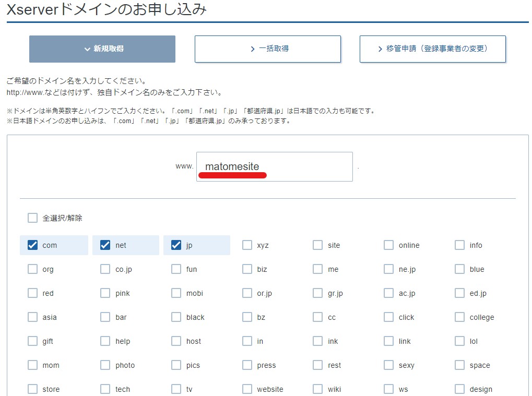Image resolution: width=532 pixels, height=396 pixels.
Task: Switch to the 一括取得 tab
Action: tap(268, 49)
